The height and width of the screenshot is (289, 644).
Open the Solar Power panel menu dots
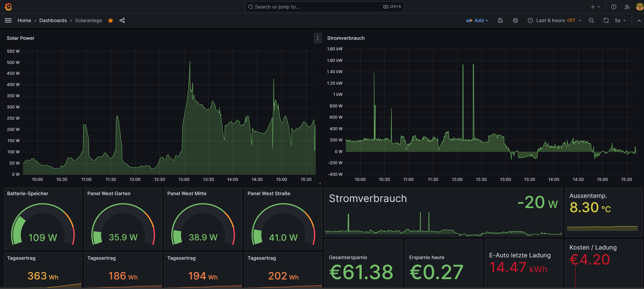[318, 38]
